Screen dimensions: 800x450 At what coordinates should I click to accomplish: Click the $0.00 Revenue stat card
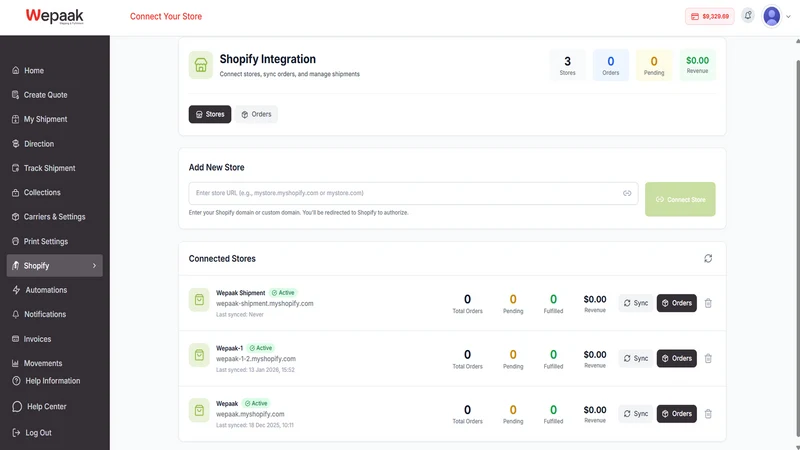point(697,65)
